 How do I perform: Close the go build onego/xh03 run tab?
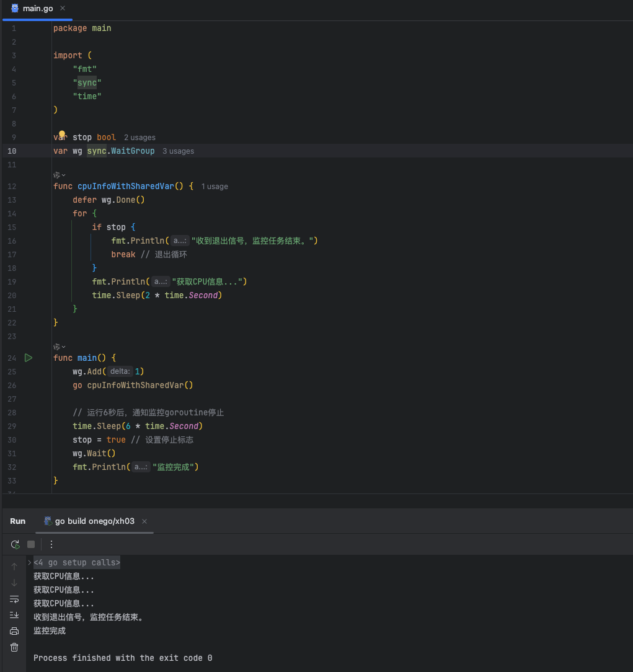tap(144, 521)
